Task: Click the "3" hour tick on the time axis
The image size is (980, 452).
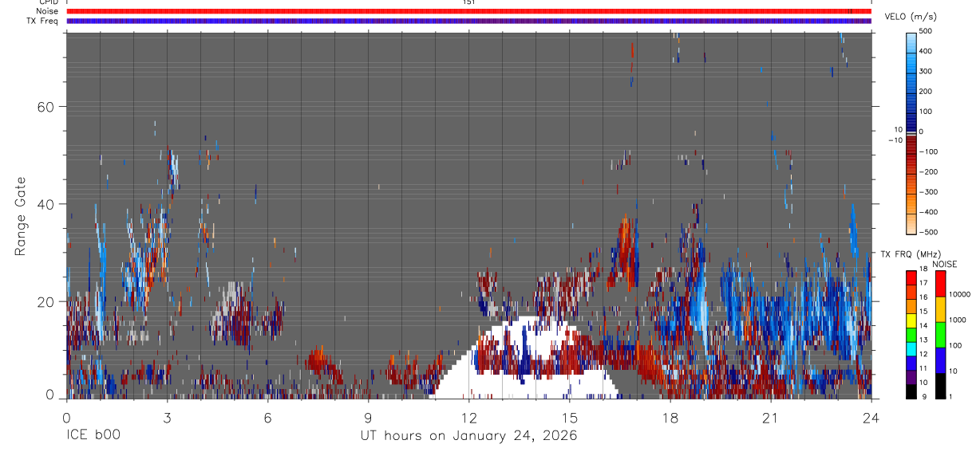Action: coord(167,417)
